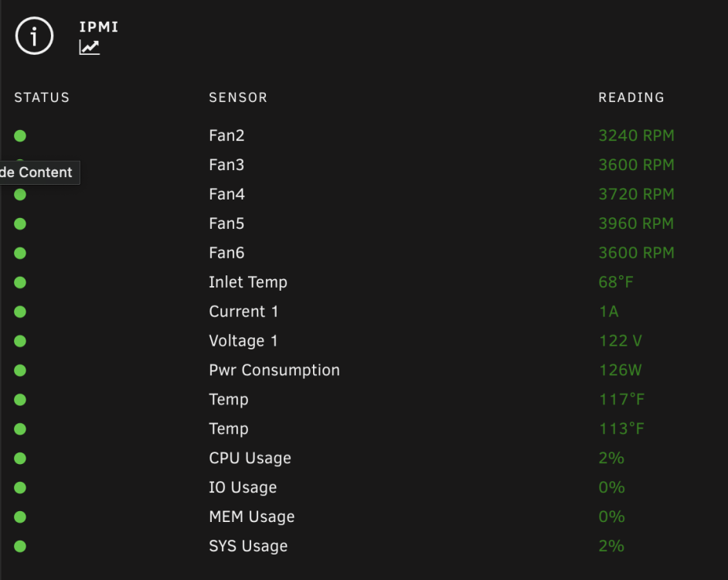Click the CPU Usage 2% reading
Screen dimensions: 728x580
611,458
